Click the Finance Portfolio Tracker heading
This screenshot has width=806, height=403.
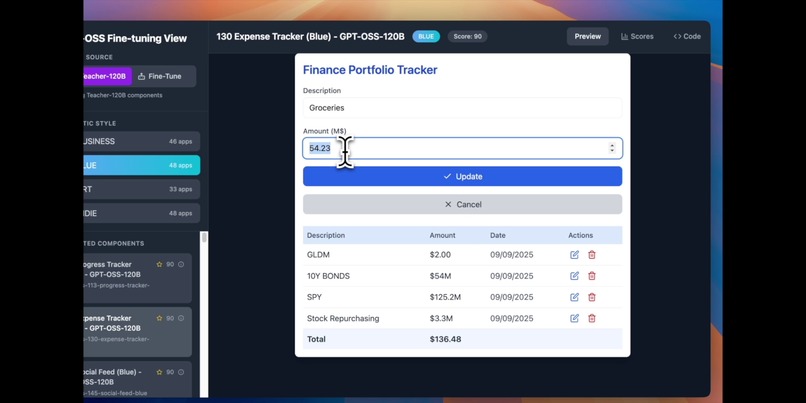point(370,70)
